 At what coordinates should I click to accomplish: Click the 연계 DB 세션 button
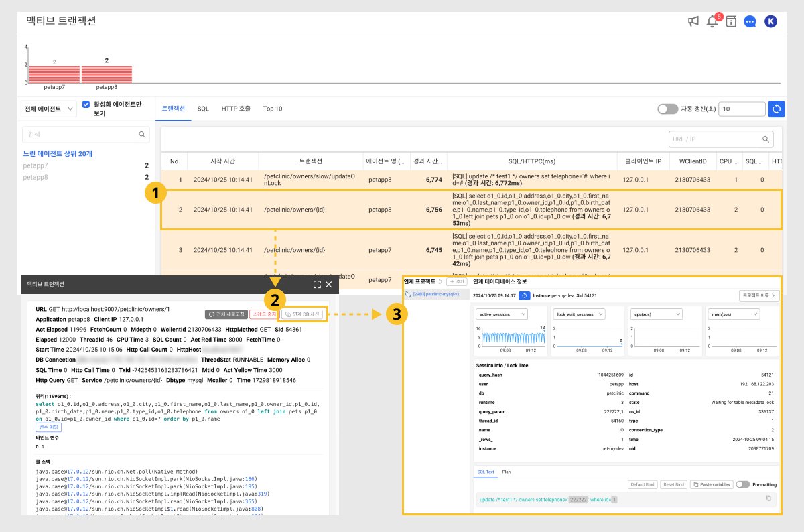303,314
